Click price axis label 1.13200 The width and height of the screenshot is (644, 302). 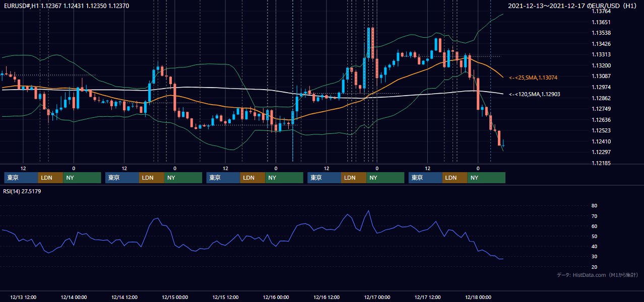tap(601, 65)
